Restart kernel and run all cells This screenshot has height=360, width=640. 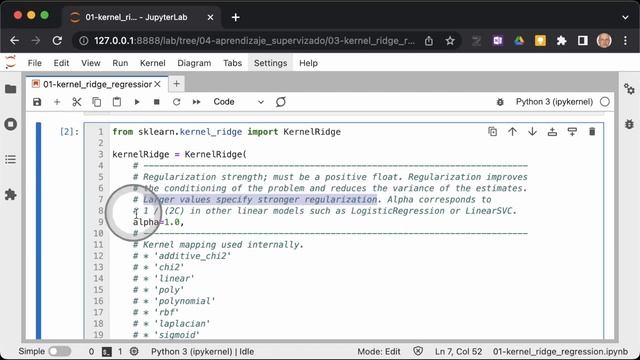(x=196, y=102)
